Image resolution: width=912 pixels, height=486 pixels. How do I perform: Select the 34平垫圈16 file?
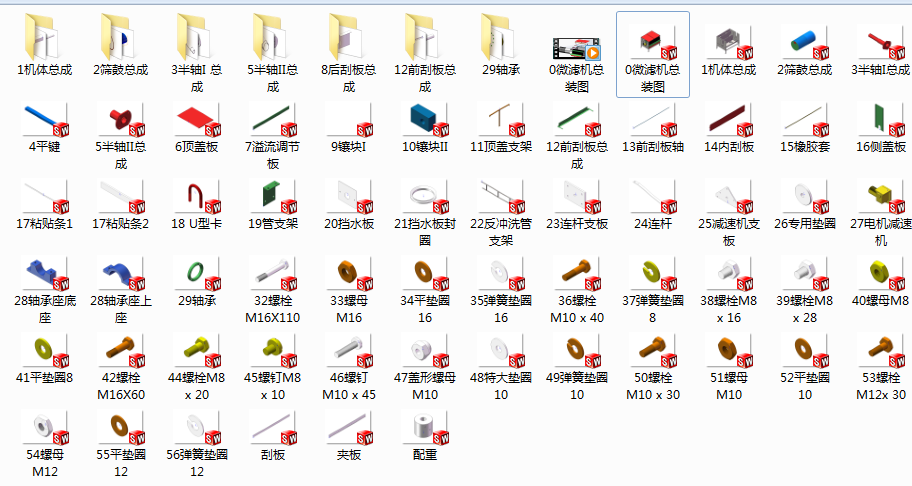[425, 290]
